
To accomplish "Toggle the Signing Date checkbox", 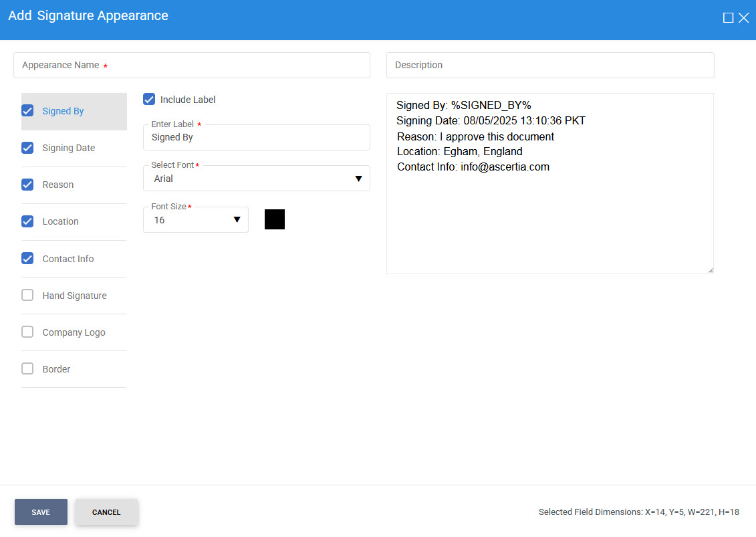I will [x=27, y=148].
